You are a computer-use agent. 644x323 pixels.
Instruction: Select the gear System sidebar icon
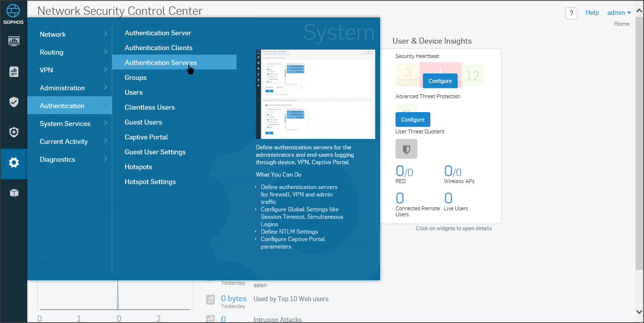click(x=14, y=163)
